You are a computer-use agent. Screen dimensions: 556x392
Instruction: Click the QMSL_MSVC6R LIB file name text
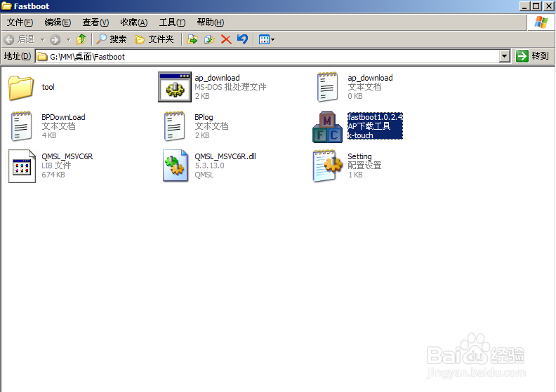click(x=67, y=156)
